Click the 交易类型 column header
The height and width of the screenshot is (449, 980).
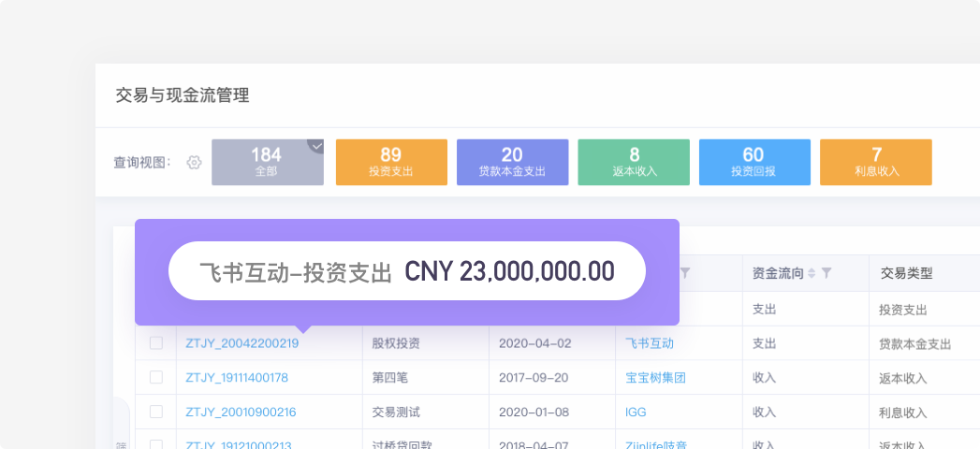click(x=906, y=273)
